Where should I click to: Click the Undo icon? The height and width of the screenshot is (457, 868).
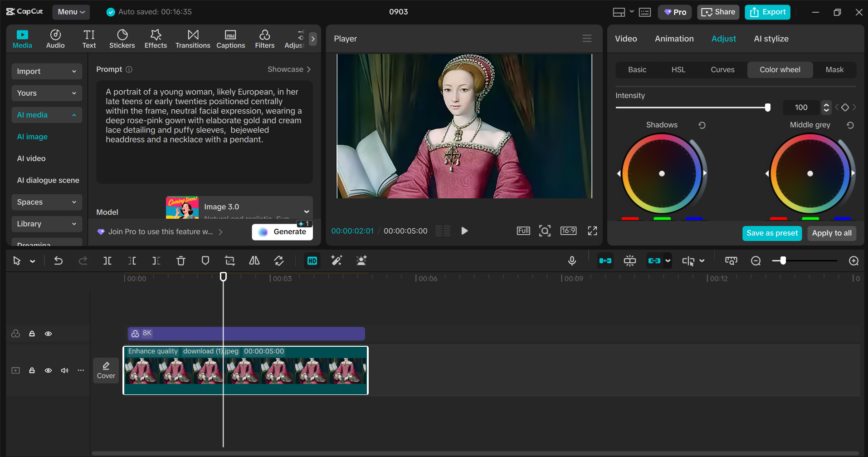coord(58,260)
